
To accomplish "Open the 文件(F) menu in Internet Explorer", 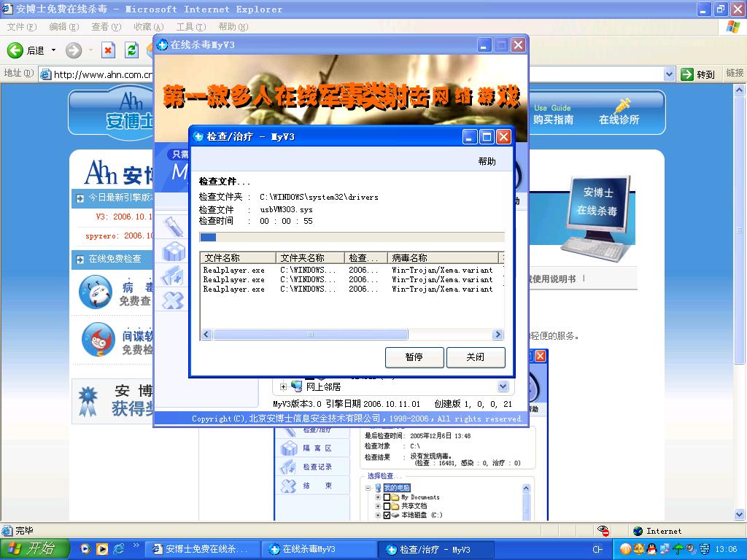I will [x=22, y=27].
